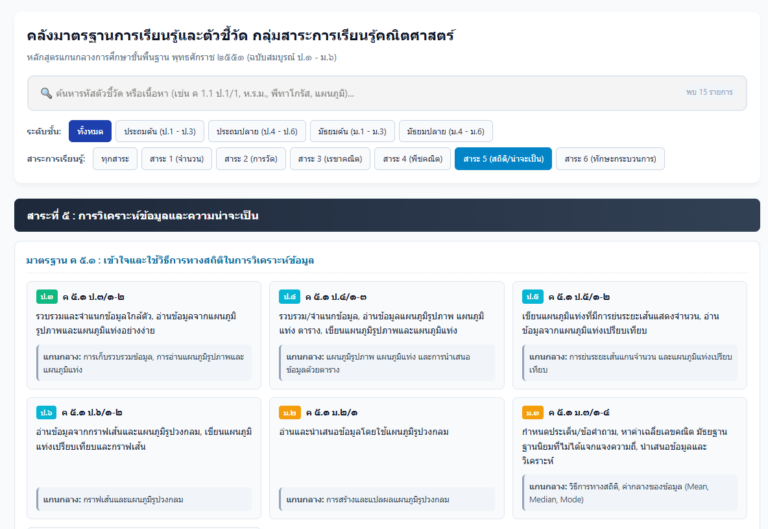Screen dimensions: 768x529
Task: Filter by ประถมปลาย (ป.4 - ป.6)
Action: coord(257,131)
